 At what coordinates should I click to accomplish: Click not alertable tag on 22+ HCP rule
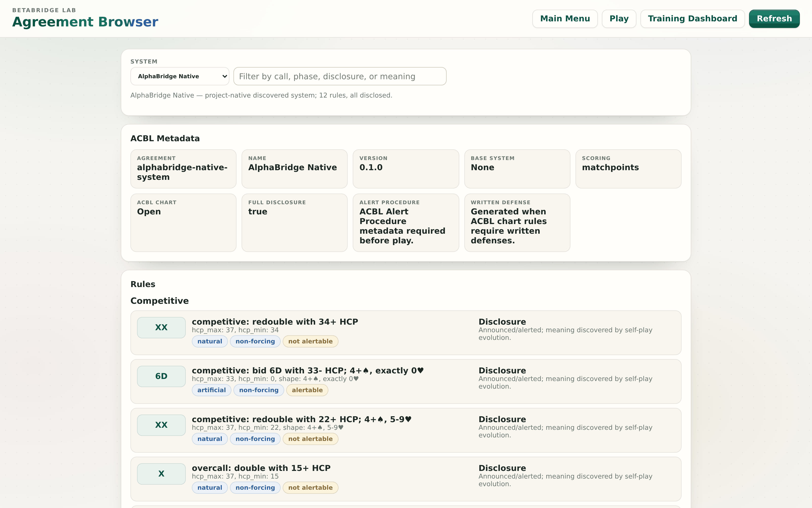click(310, 439)
